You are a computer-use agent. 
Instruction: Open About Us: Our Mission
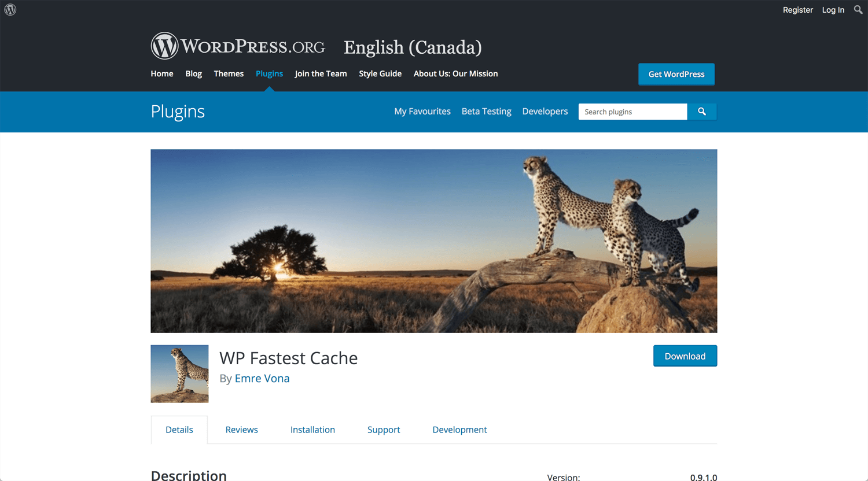coord(455,73)
